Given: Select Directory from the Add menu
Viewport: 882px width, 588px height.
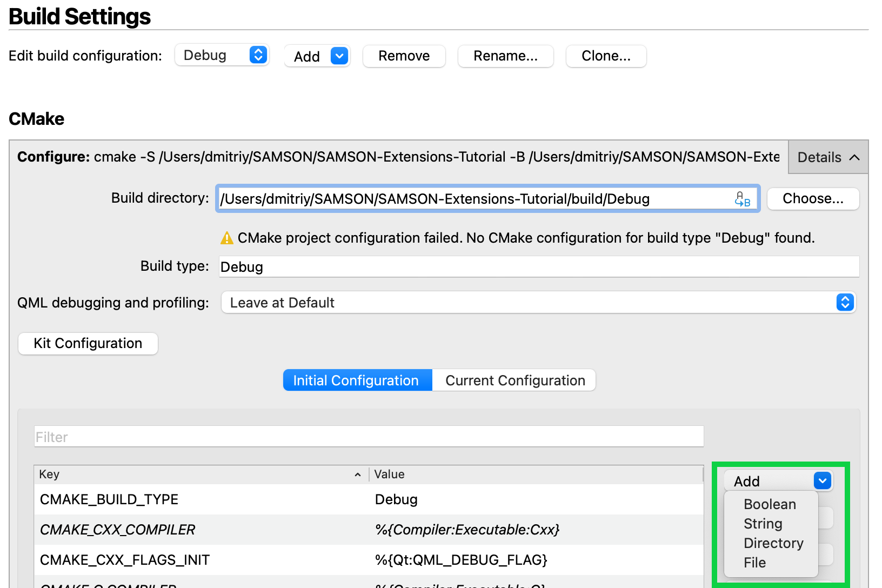Looking at the screenshot, I should 773,543.
